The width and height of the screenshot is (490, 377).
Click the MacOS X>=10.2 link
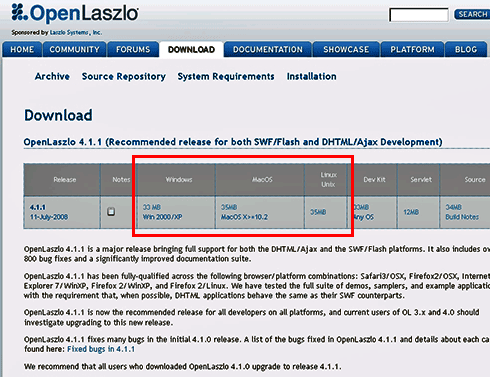click(x=244, y=217)
